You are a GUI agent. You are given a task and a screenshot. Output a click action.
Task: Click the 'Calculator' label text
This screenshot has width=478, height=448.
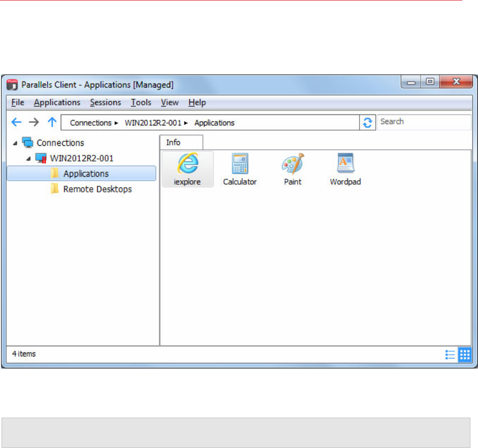pos(240,182)
